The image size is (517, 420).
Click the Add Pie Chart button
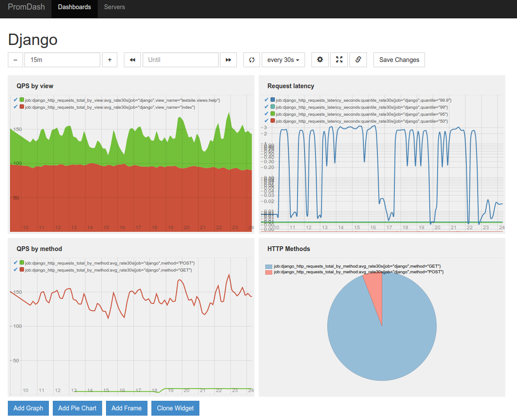[77, 408]
